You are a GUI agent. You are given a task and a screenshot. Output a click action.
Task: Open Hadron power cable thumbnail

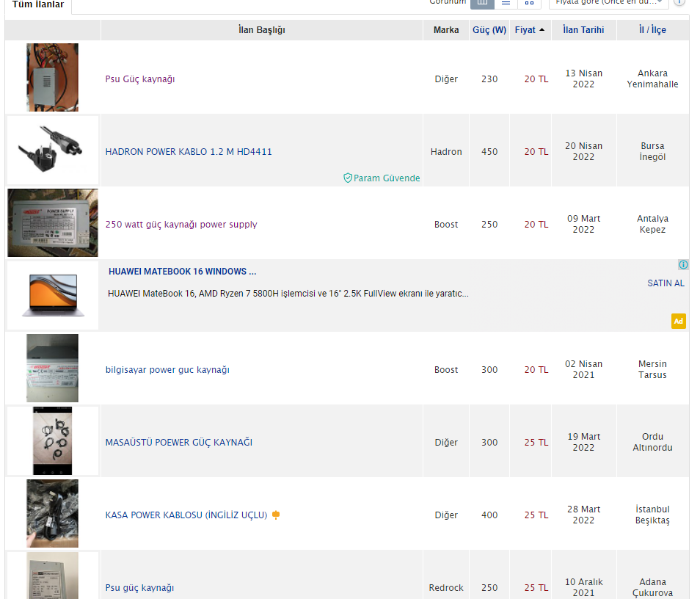[52, 150]
